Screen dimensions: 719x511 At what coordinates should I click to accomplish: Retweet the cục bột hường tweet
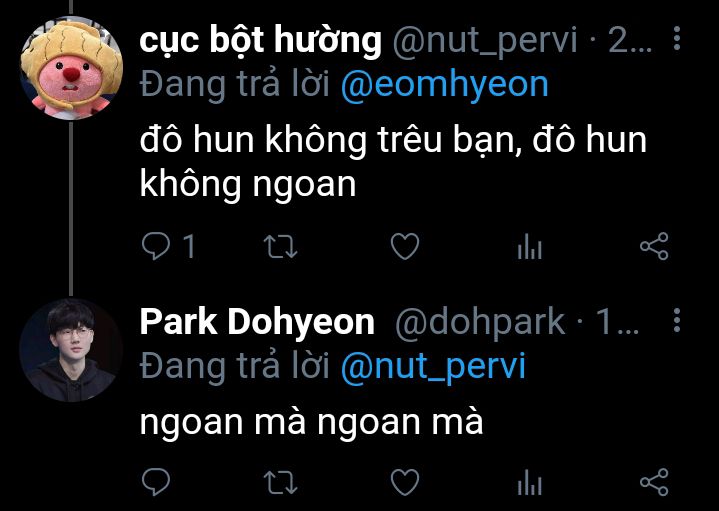click(x=281, y=246)
